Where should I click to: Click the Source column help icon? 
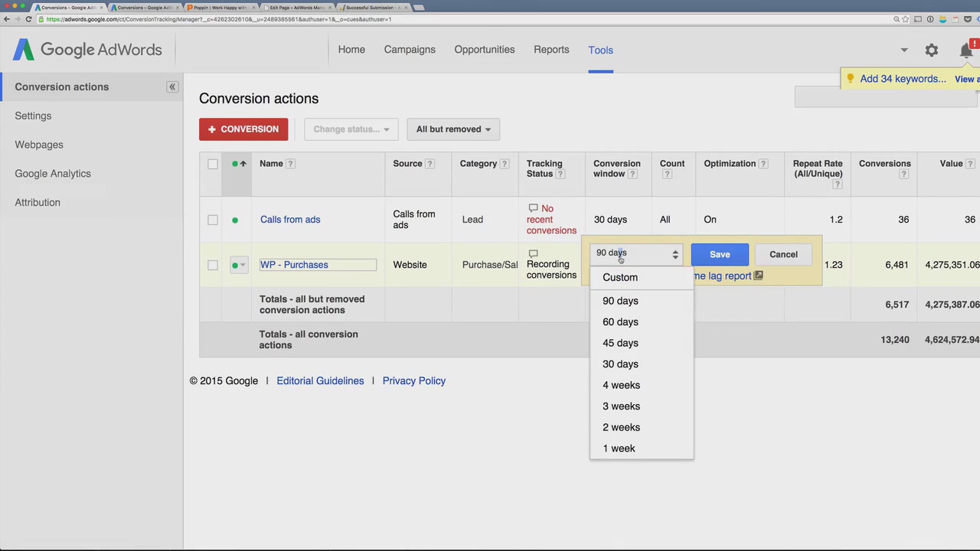click(430, 164)
